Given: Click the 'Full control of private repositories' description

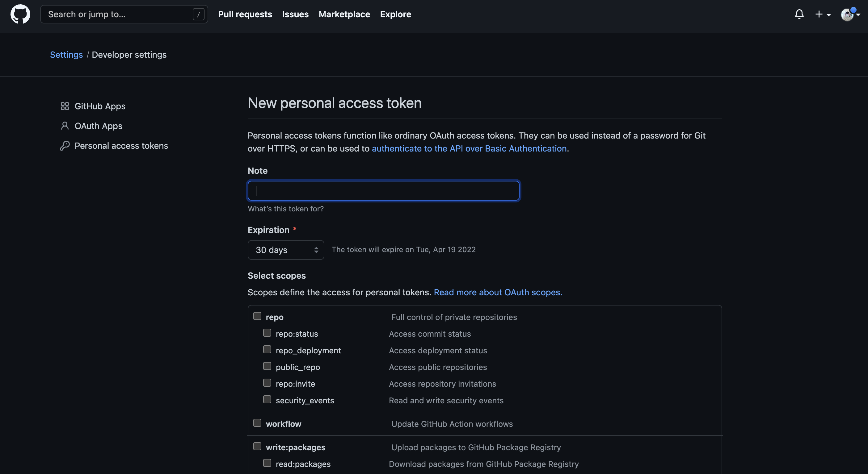Looking at the screenshot, I should click(454, 317).
